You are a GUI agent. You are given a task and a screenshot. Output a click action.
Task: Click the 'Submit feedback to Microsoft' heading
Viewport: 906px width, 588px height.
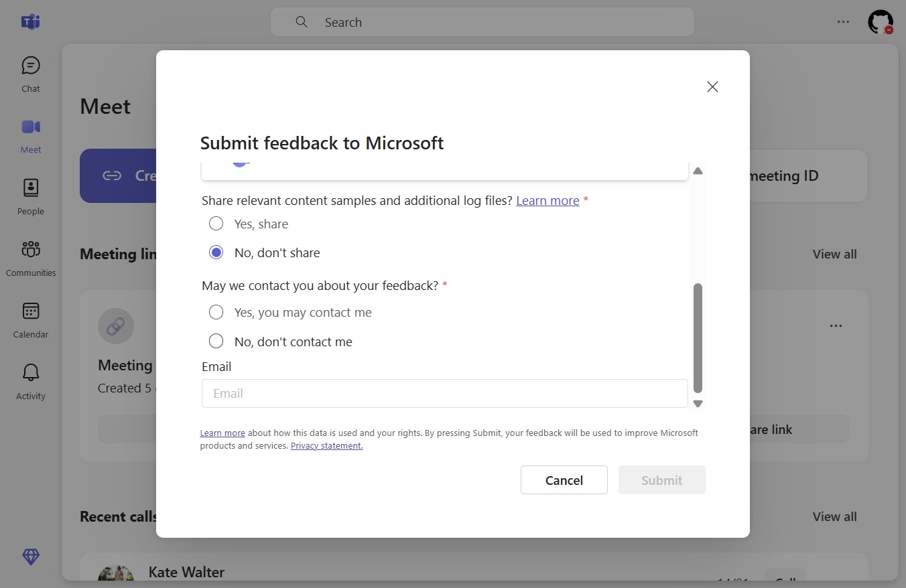pos(322,143)
